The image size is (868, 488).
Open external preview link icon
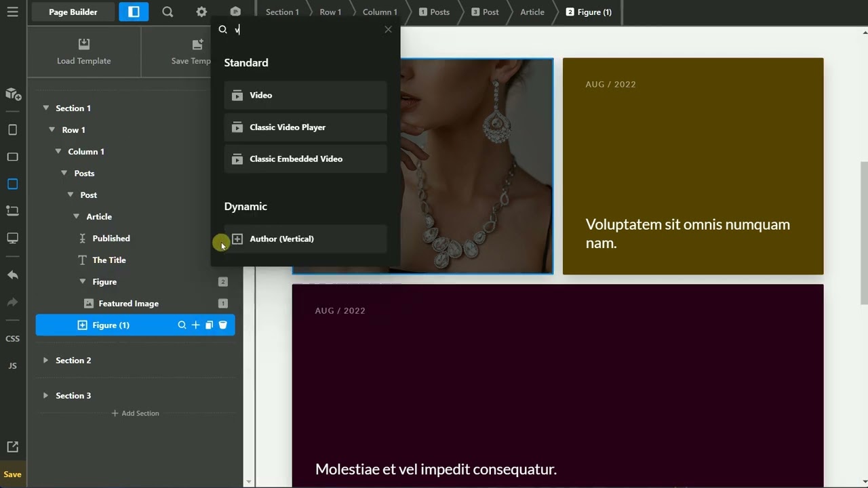(x=12, y=447)
